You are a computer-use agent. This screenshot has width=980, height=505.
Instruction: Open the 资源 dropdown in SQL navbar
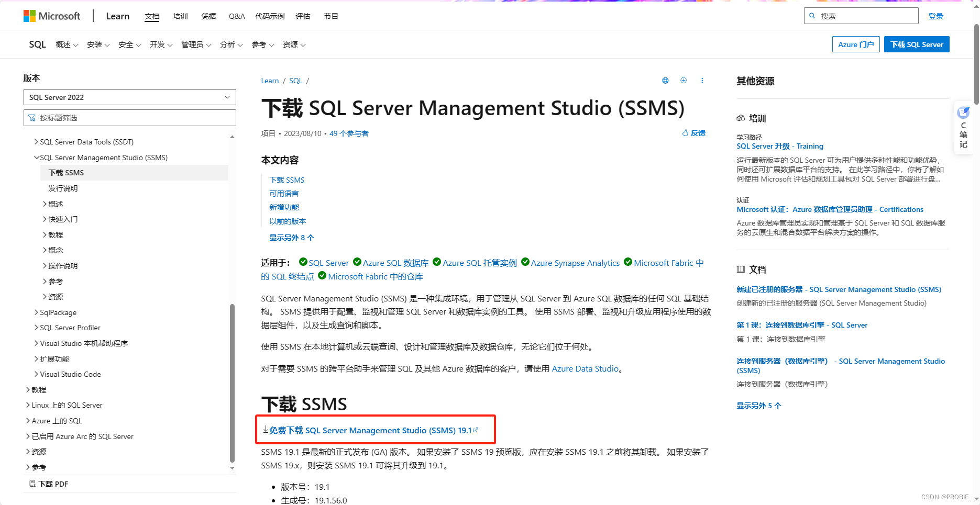pyautogui.click(x=294, y=44)
